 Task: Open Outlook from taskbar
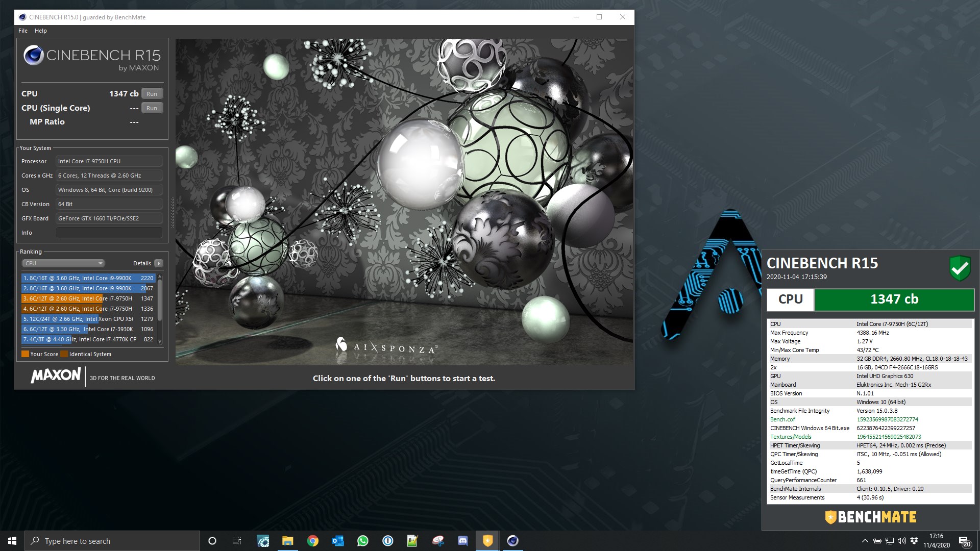click(x=338, y=541)
